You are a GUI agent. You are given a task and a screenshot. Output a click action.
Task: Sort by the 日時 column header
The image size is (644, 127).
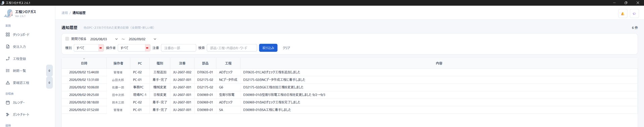(x=84, y=63)
